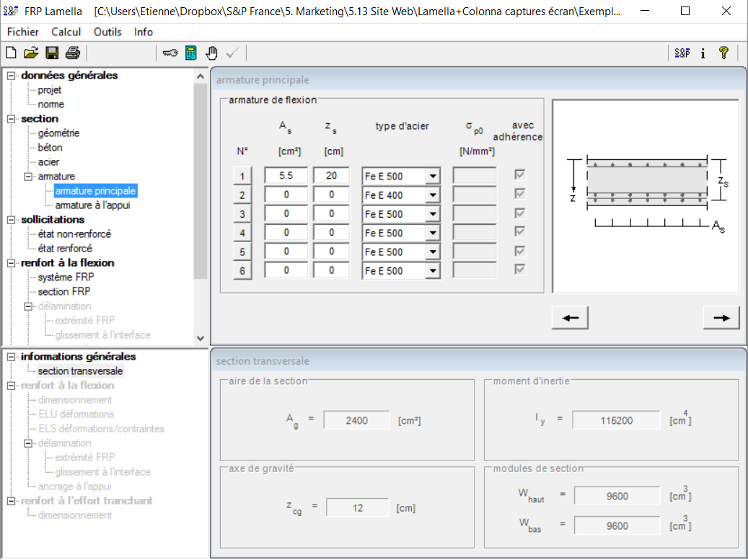Save the project with the floppy disk icon

coord(52,53)
